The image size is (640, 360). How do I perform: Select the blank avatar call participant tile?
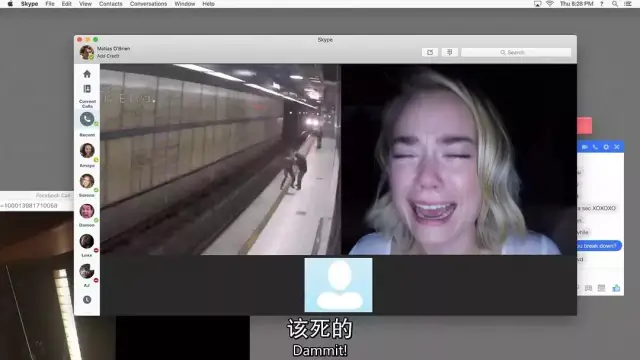tap(338, 285)
